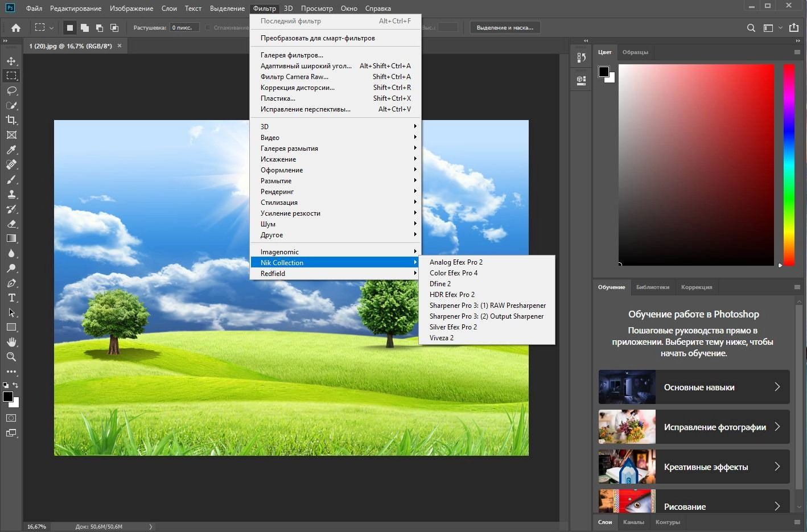Select the Rectangle shape tool
This screenshot has width=807, height=532.
point(11,327)
